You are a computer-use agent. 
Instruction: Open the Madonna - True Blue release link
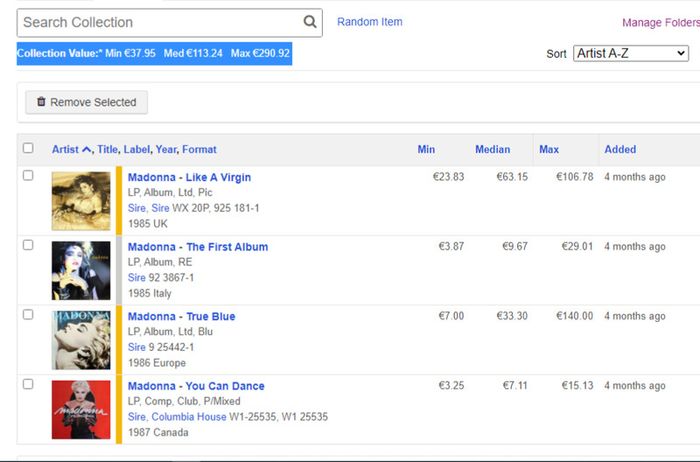pos(182,316)
